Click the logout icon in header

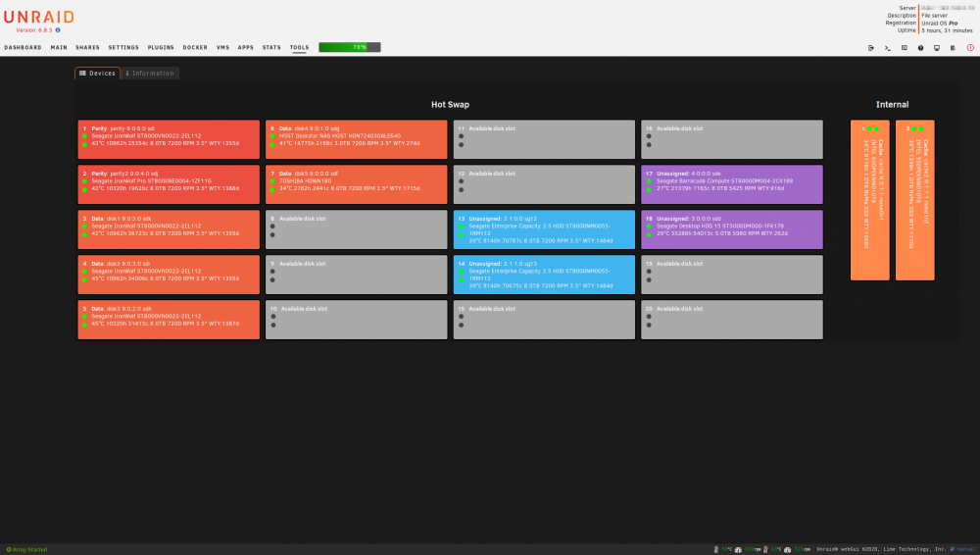tap(871, 47)
